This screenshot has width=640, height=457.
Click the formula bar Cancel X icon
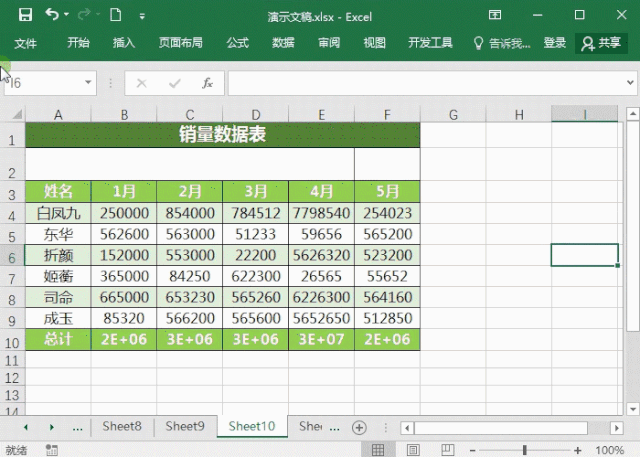(x=142, y=83)
